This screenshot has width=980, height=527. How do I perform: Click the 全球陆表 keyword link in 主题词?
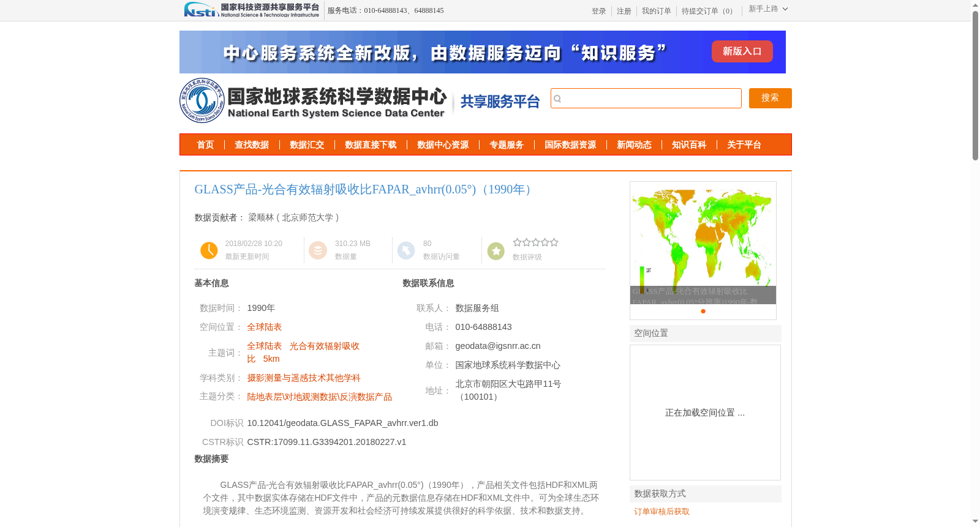[265, 346]
